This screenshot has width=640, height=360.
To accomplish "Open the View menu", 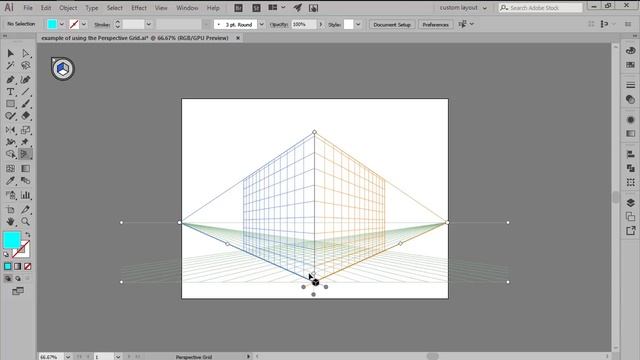I will click(x=161, y=8).
